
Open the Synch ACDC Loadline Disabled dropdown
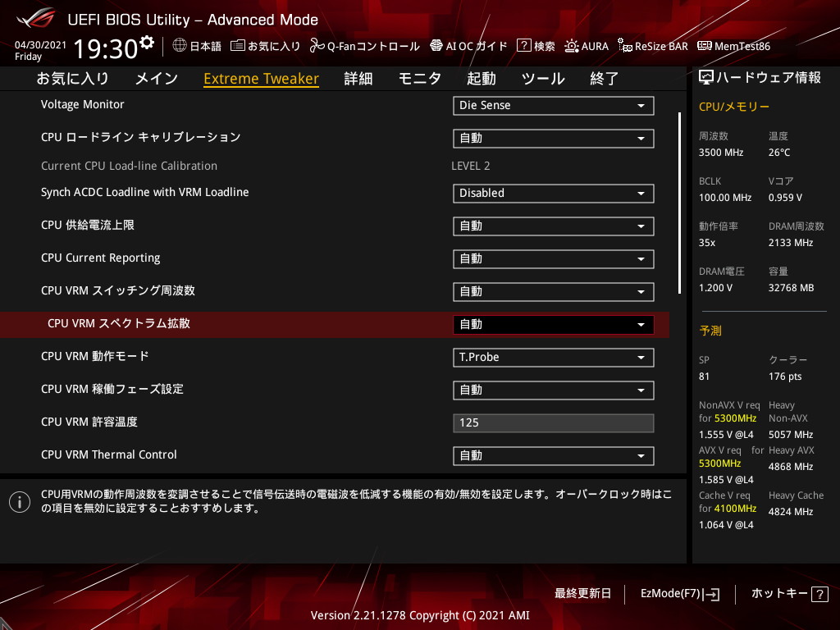click(554, 194)
